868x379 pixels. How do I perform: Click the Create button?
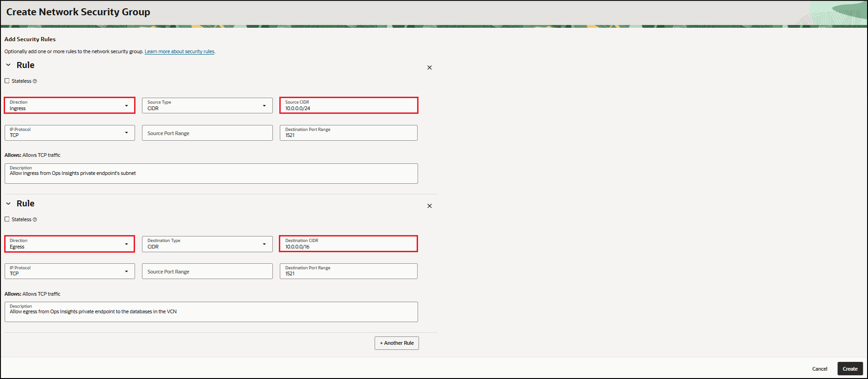pos(850,369)
